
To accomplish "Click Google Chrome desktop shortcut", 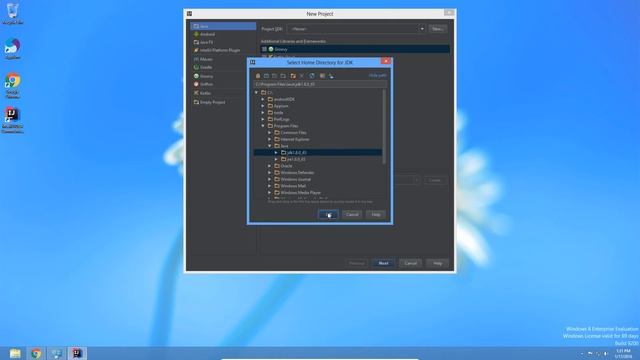I will pos(12,86).
